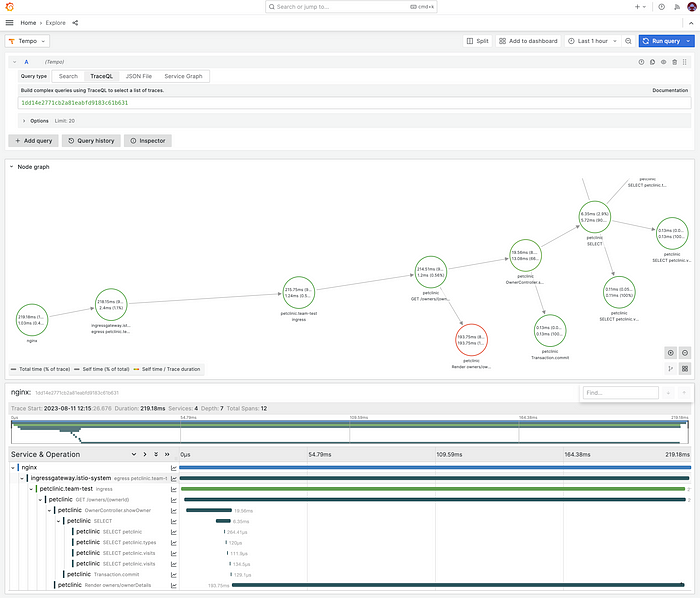Expand the Options section
700x598 pixels.
coord(39,121)
